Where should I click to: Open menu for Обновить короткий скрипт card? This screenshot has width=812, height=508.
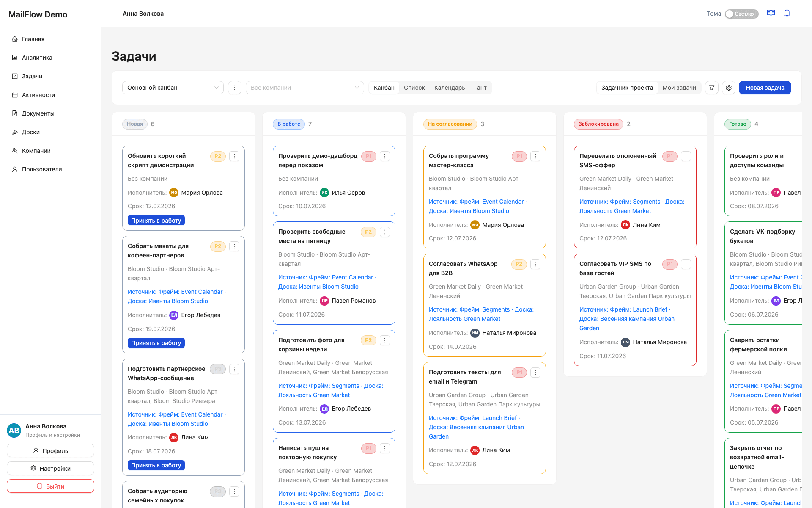click(x=234, y=156)
